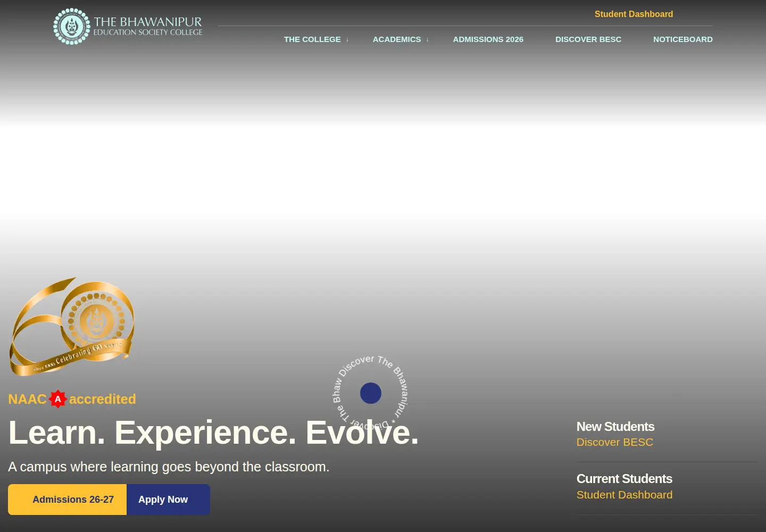Screen dimensions: 766x532
Task: Click the 'NAAC' text
Action: [x=27, y=399]
